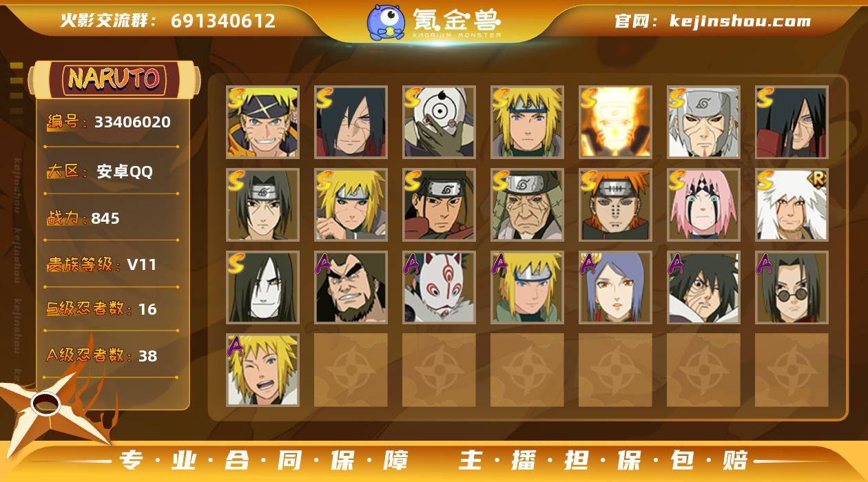Pick the pink-haired Sakura S-rank portrait

pos(703,205)
